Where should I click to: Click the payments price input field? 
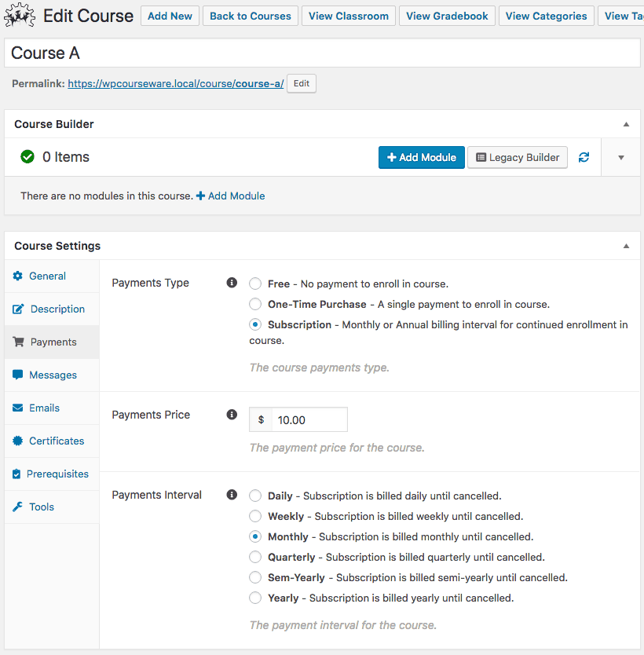pyautogui.click(x=309, y=420)
